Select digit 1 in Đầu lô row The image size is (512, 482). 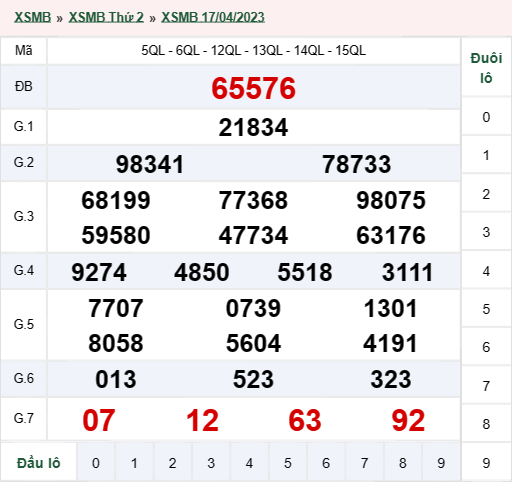click(x=134, y=463)
